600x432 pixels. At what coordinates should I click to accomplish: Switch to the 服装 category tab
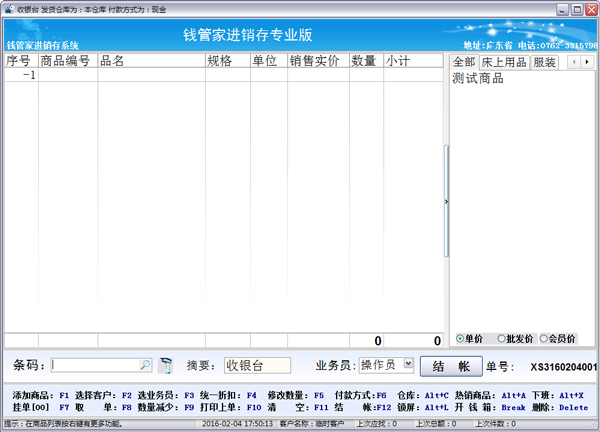click(x=545, y=62)
